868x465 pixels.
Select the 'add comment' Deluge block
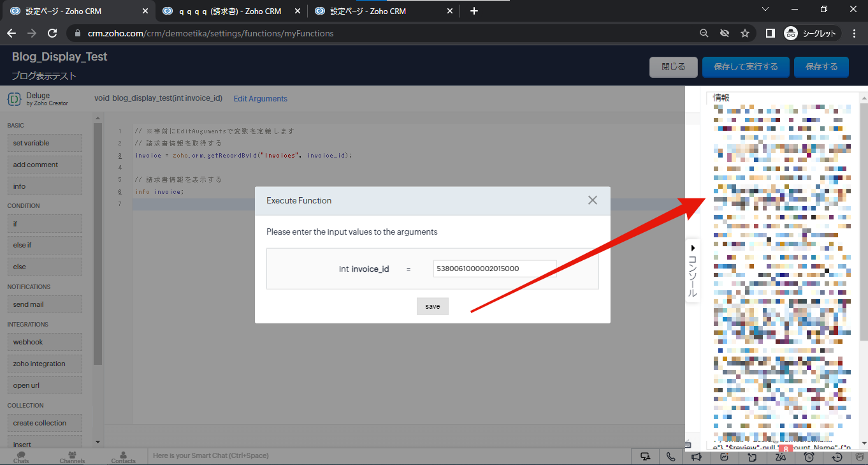[45, 165]
